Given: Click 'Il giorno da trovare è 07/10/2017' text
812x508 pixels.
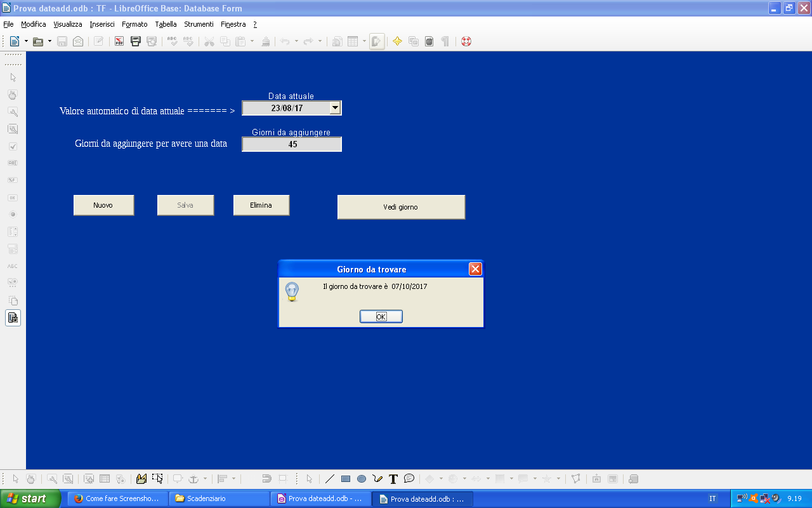Looking at the screenshot, I should pyautogui.click(x=375, y=286).
